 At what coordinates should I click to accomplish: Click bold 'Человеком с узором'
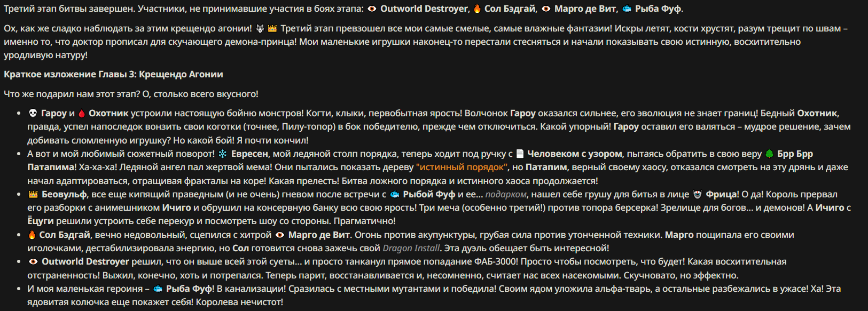coord(575,154)
